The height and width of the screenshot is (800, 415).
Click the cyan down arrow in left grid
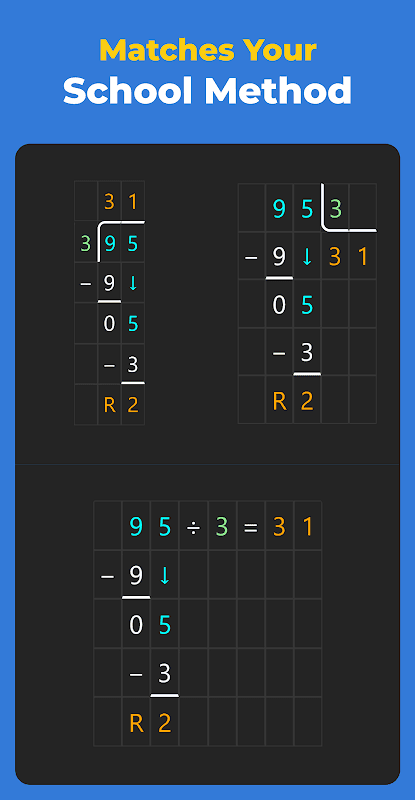[x=133, y=283]
